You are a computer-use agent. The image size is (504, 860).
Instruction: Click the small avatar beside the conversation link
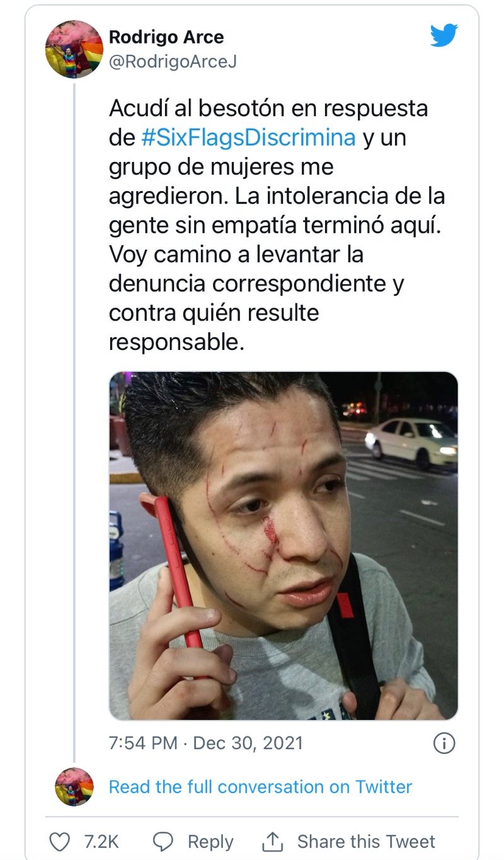[74, 787]
